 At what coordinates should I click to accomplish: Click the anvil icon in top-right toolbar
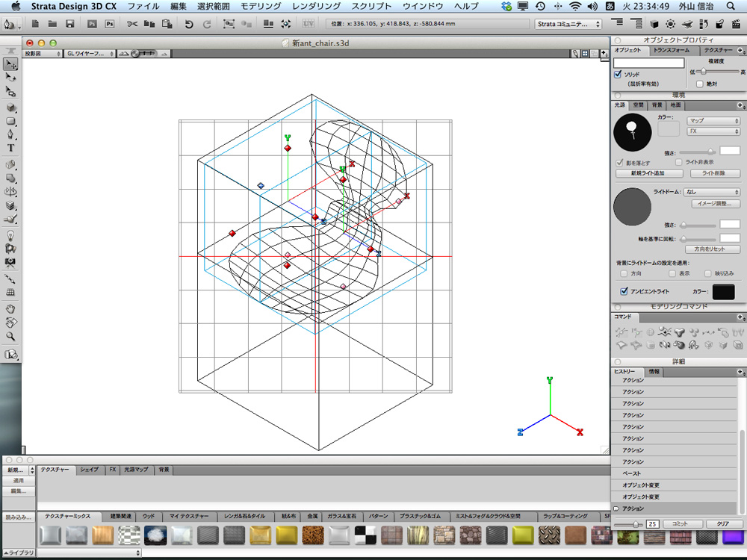(687, 24)
